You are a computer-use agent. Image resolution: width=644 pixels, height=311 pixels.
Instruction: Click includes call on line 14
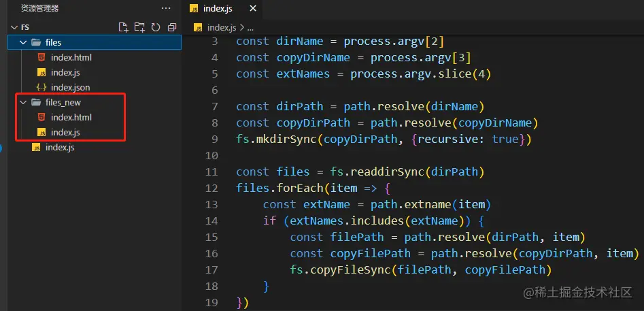(377, 221)
